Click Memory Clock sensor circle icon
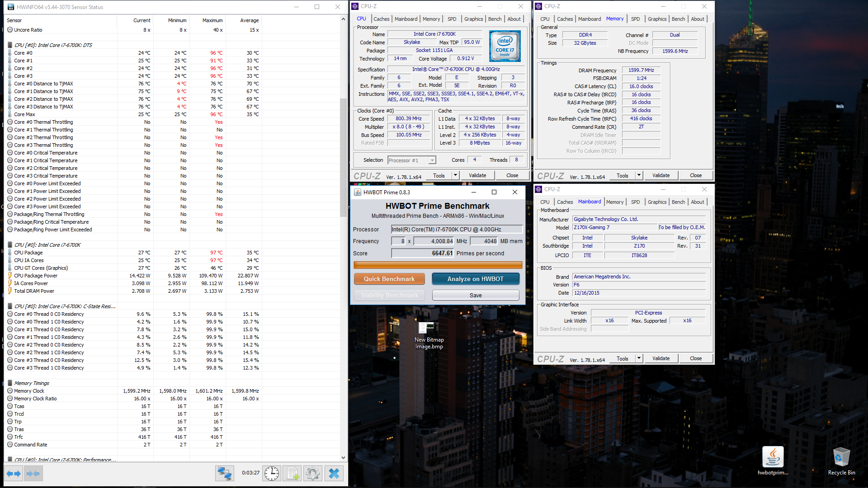Screen dimensions: 868x488 point(10,391)
